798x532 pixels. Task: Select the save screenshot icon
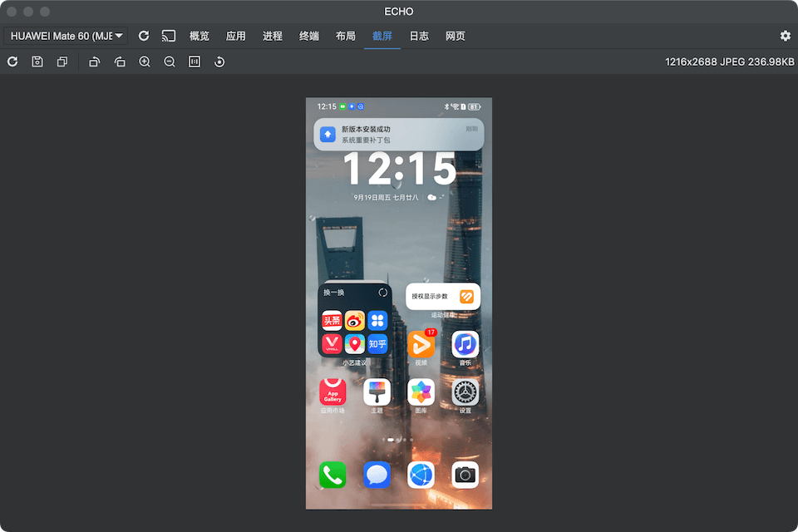click(37, 62)
